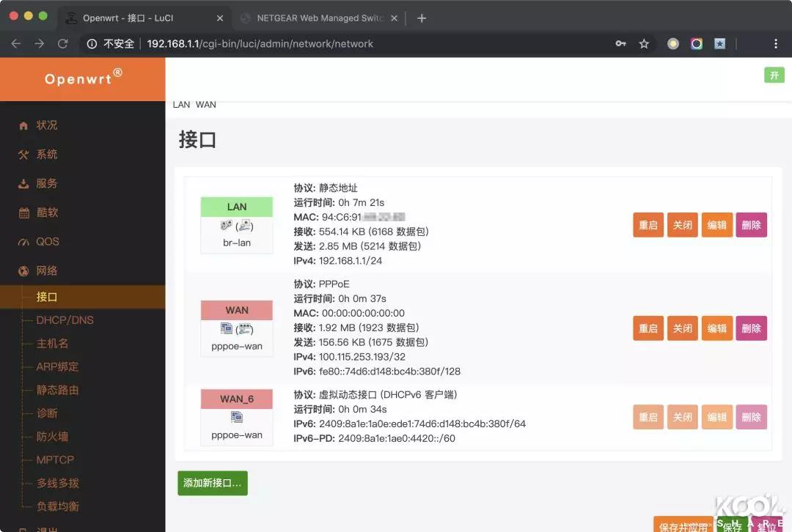Reload the OpenWrt page
This screenshot has height=532, width=792.
tap(62, 43)
